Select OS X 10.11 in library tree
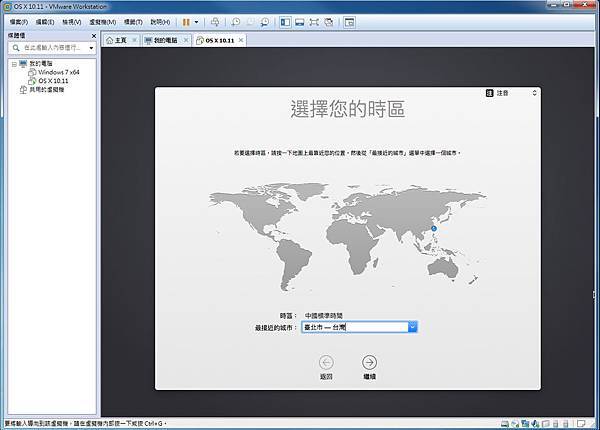This screenshot has width=600, height=430. click(x=54, y=80)
